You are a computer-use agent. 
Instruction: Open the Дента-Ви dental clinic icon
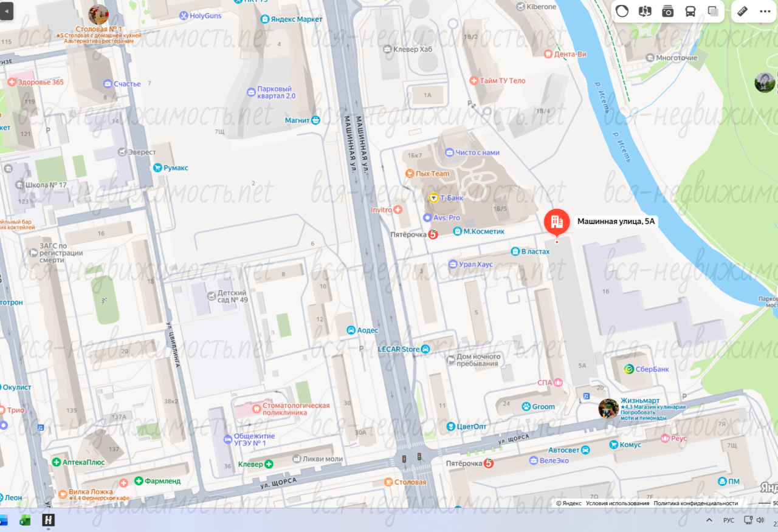(547, 54)
